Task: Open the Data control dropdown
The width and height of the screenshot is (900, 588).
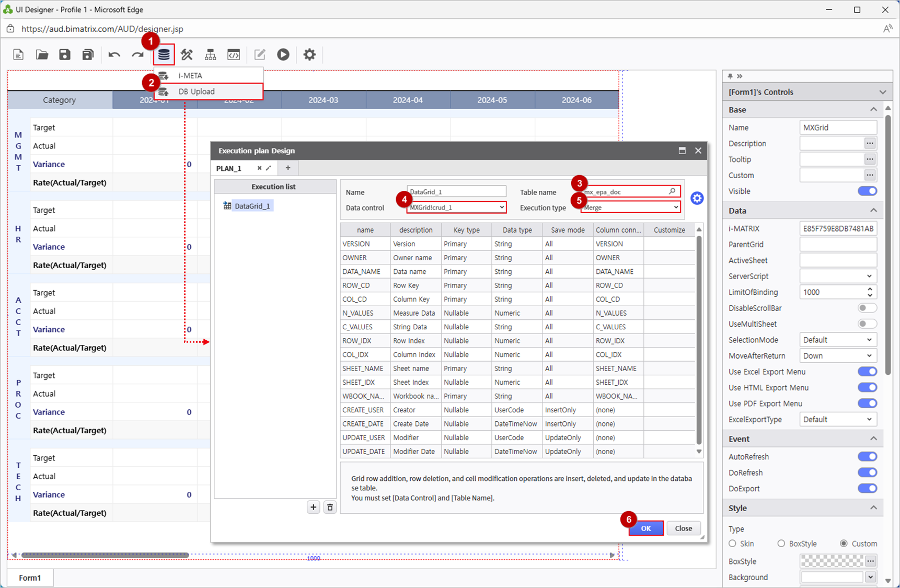Action: [x=456, y=207]
